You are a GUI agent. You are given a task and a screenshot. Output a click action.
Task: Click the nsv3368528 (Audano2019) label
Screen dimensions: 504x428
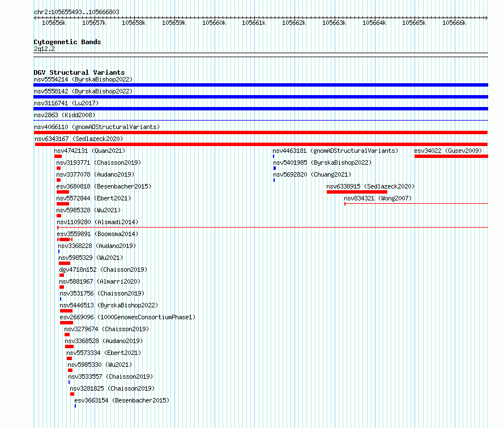[x=104, y=341]
